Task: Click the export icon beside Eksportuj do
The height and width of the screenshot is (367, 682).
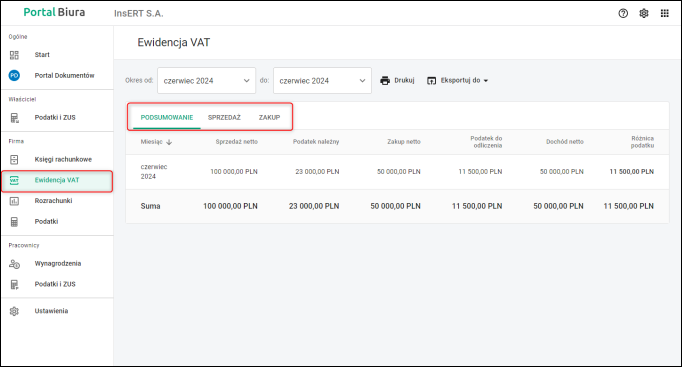Action: click(x=431, y=80)
